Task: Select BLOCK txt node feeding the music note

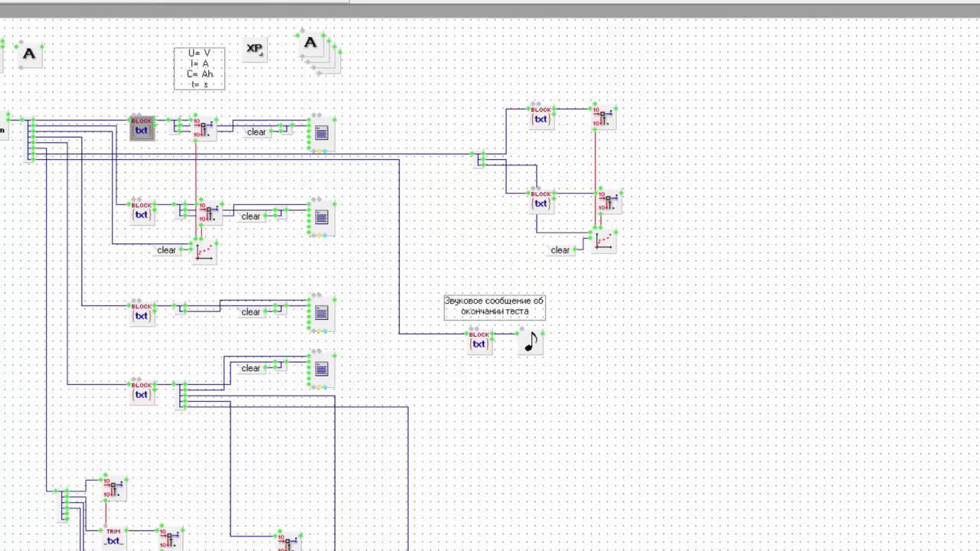Action: pyautogui.click(x=479, y=341)
